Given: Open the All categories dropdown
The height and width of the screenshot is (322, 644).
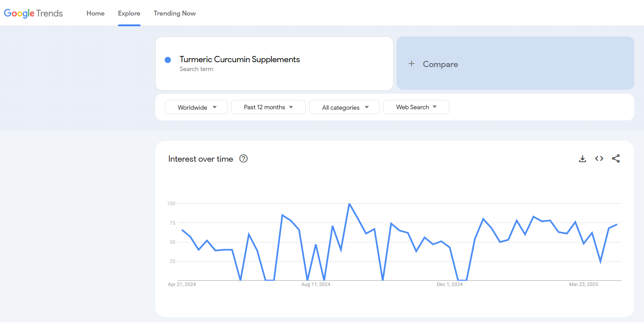Looking at the screenshot, I should [x=344, y=107].
